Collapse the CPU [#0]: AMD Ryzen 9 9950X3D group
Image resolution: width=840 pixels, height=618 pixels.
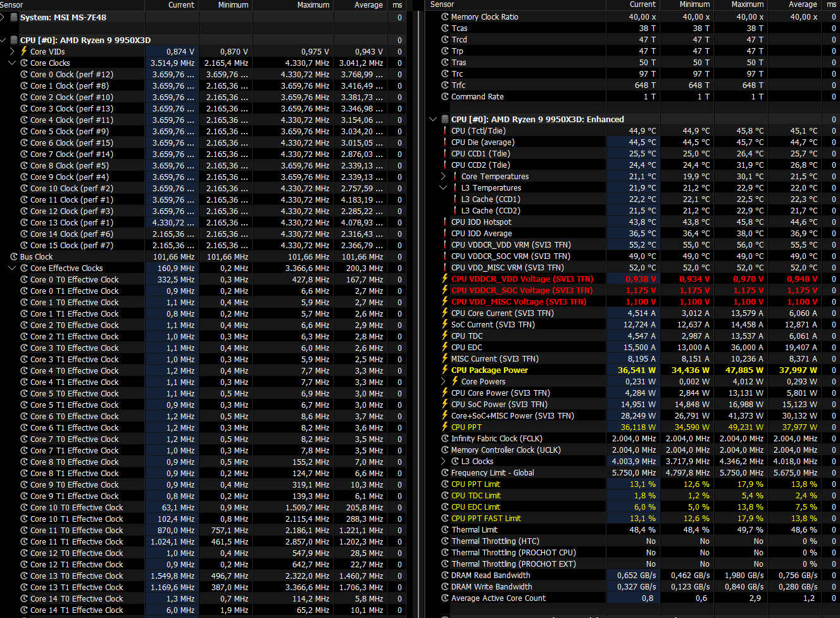4,40
